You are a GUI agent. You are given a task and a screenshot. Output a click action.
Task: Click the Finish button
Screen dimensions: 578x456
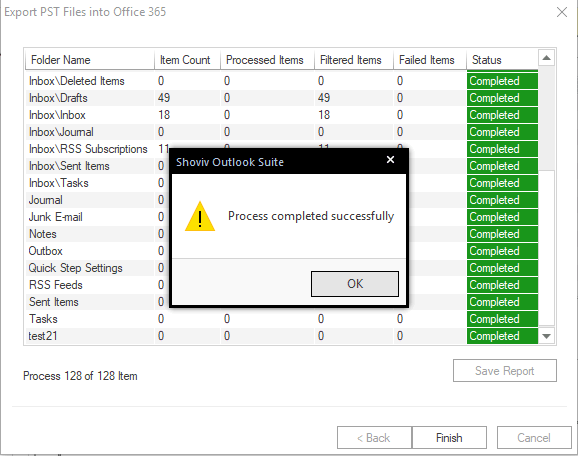[x=449, y=438]
